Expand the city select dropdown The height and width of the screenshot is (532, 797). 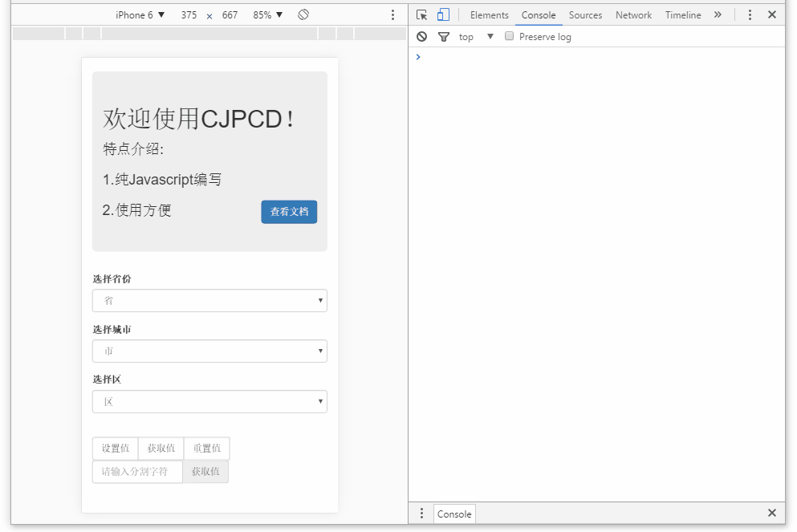[x=209, y=351]
